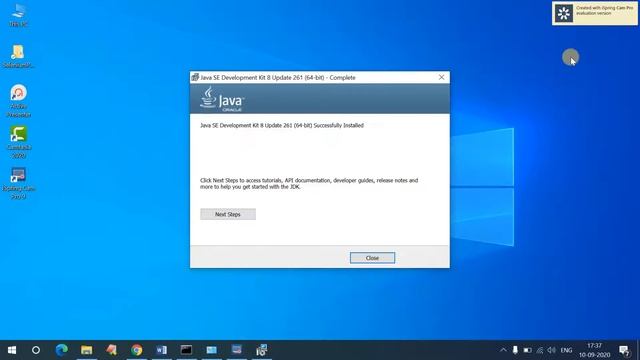Click the Next Steps button
This screenshot has height=360, width=640.
pos(228,214)
